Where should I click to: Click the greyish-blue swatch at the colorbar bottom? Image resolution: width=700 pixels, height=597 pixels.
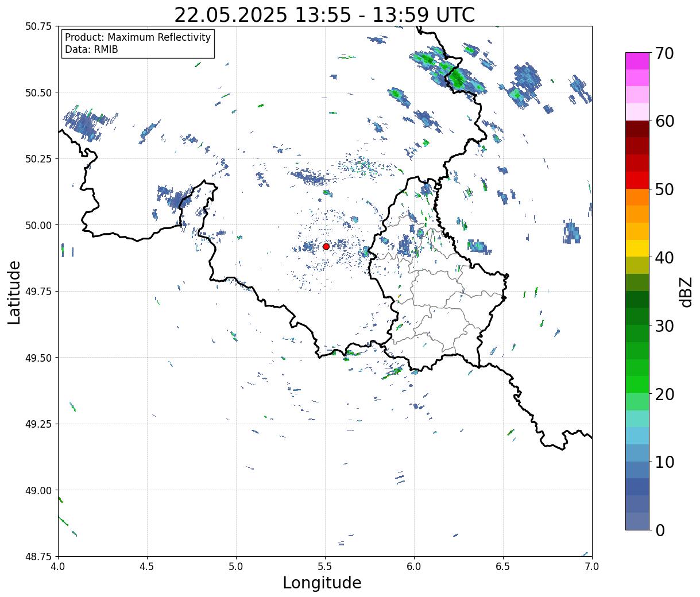tap(637, 521)
